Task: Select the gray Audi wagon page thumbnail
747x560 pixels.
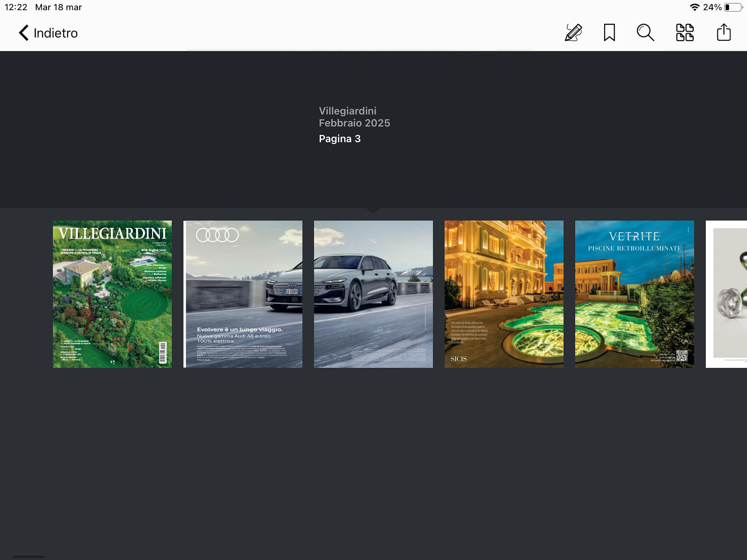Action: tap(373, 294)
